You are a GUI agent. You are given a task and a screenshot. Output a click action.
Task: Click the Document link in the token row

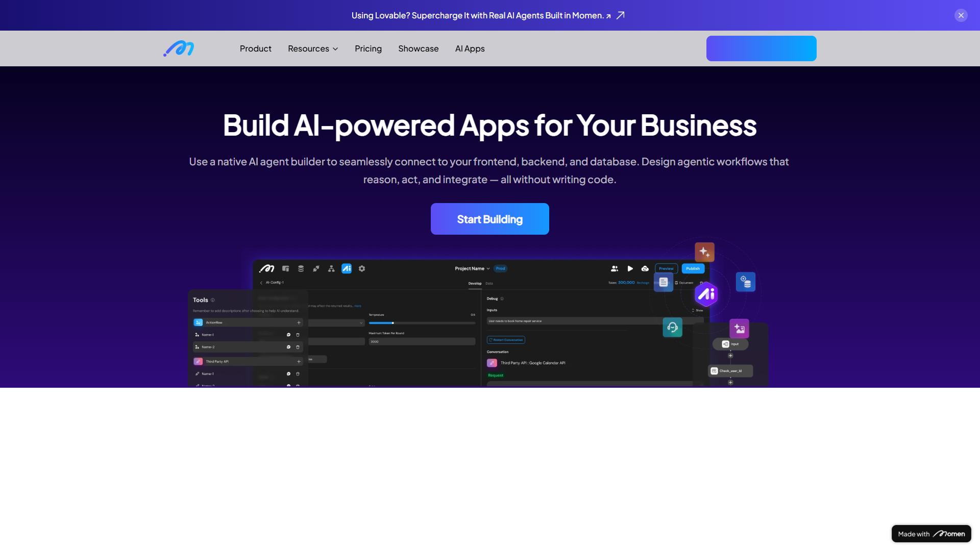pyautogui.click(x=684, y=283)
